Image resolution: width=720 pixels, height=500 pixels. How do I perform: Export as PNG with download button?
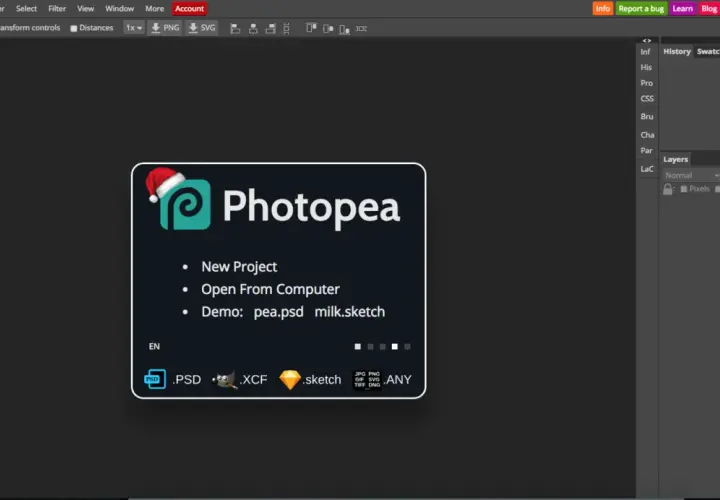coord(165,28)
